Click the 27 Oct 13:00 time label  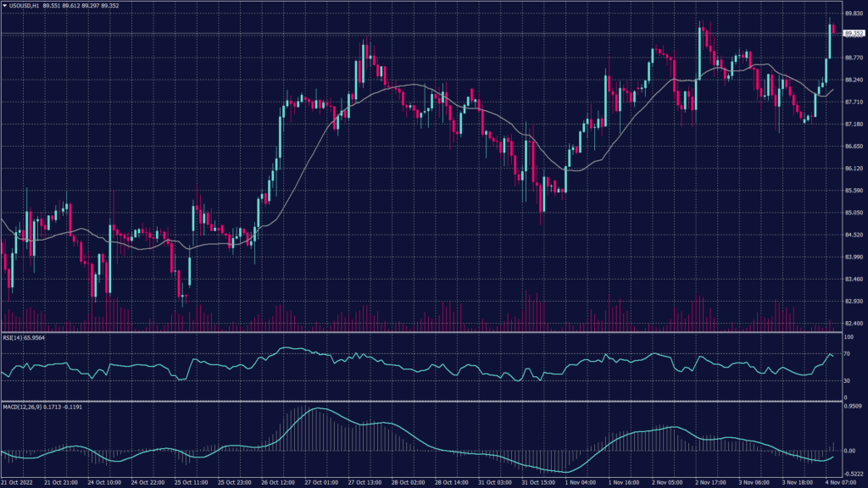point(368,482)
